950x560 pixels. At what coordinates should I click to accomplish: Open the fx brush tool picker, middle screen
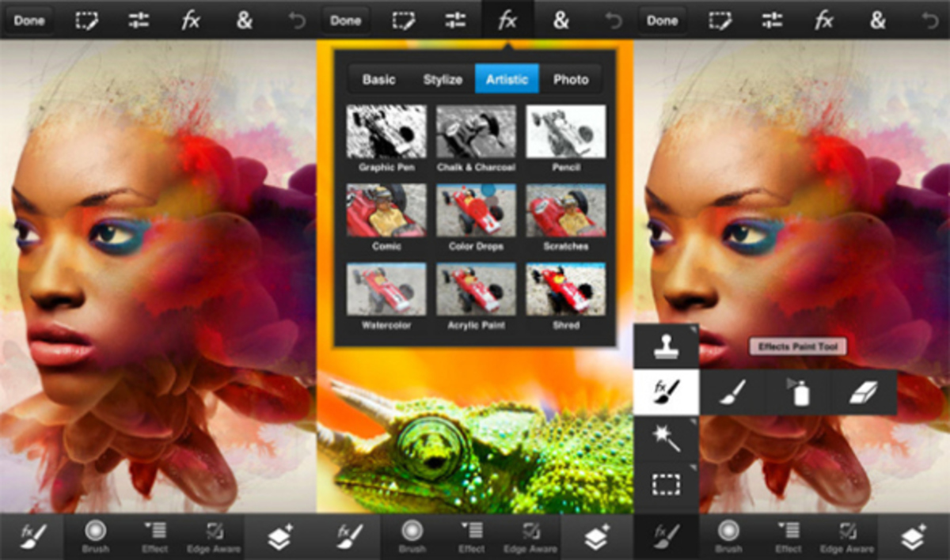click(349, 537)
